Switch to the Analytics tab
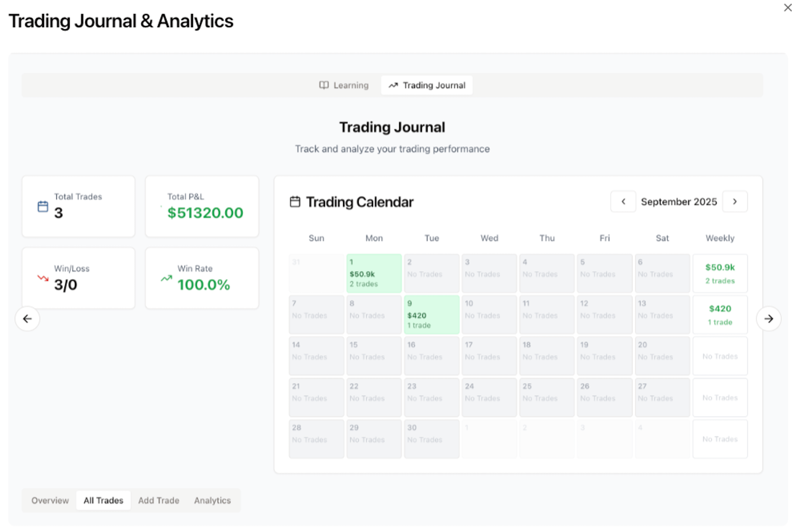This screenshot has width=792, height=532. pyautogui.click(x=212, y=500)
